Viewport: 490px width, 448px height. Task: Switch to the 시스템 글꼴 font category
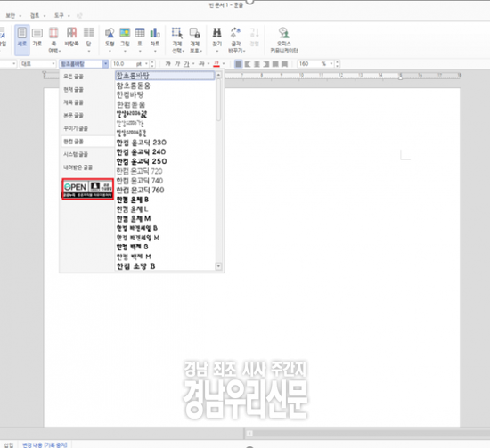point(76,154)
